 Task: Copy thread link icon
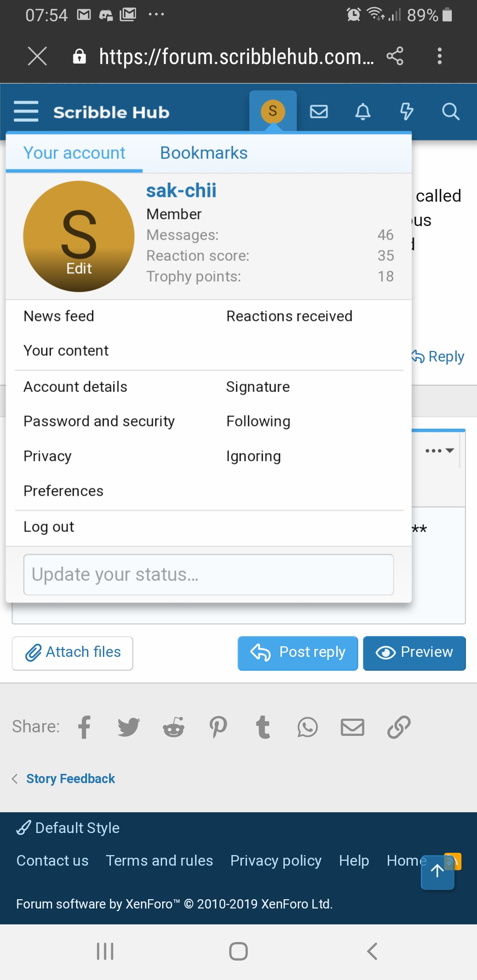(398, 727)
